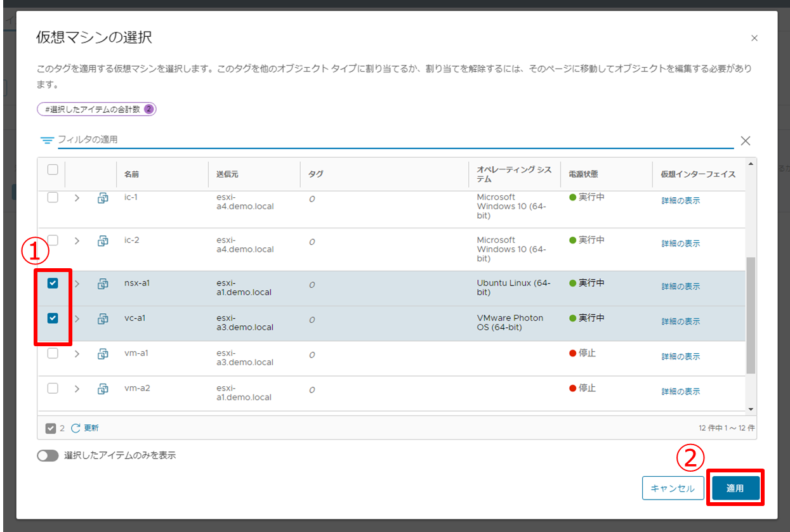Check the vm-a1 row checkbox

[x=53, y=353]
